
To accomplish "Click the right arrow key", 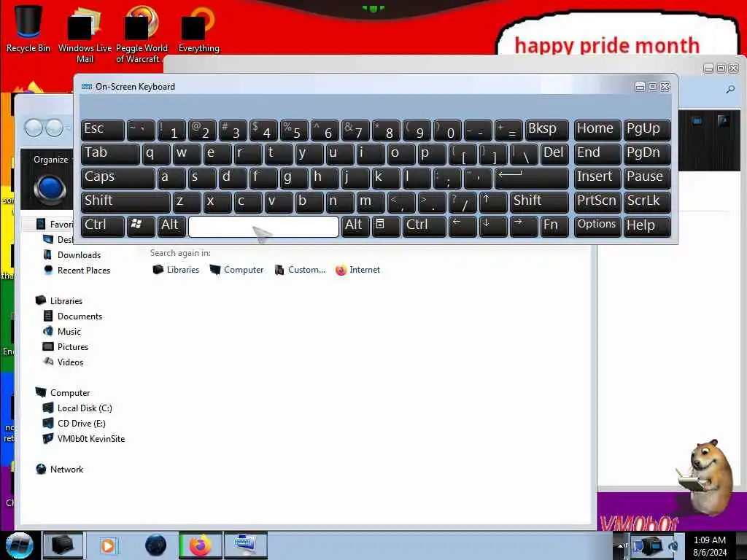I will pos(524,226).
